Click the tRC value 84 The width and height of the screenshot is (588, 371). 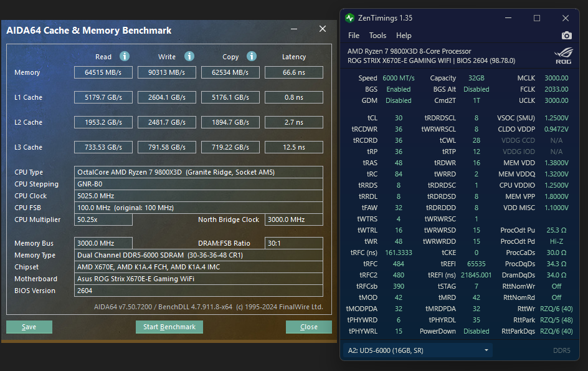[399, 174]
